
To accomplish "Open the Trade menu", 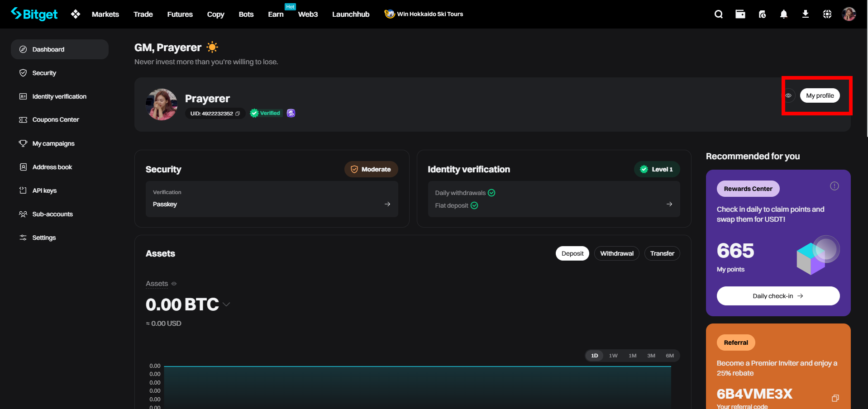I will [143, 14].
